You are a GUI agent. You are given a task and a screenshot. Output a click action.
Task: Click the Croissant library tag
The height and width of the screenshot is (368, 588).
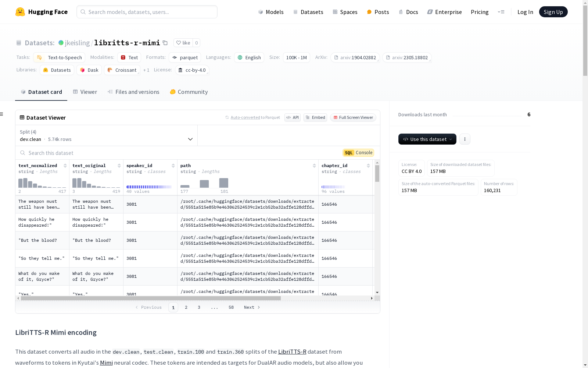coord(122,70)
